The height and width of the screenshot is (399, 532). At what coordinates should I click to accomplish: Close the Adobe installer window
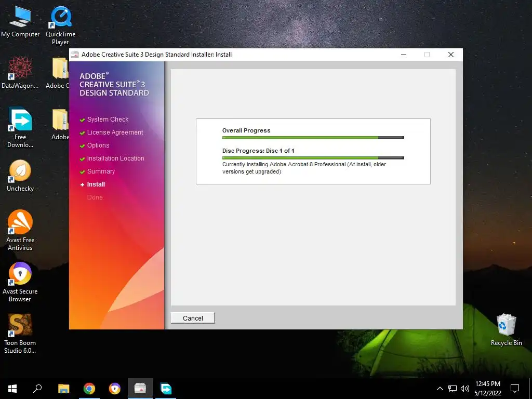451,55
